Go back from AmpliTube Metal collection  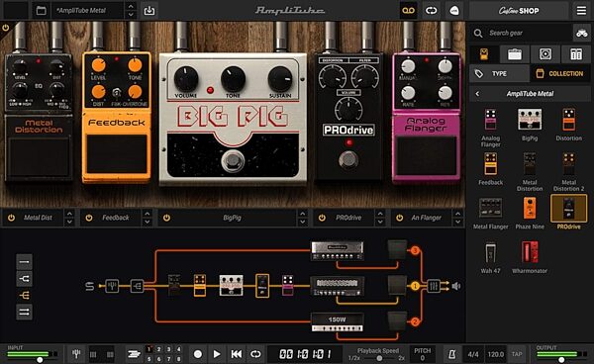click(x=477, y=93)
